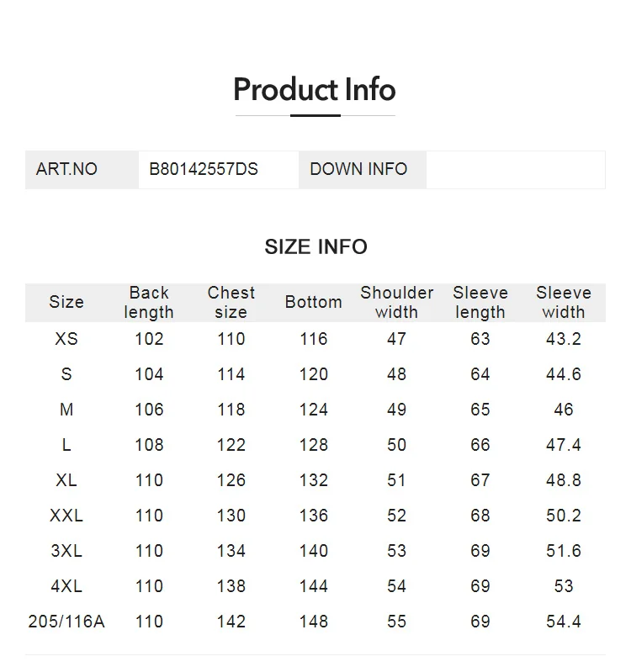Click the Sleeve width column header
This screenshot has width=631, height=672.
(x=563, y=302)
